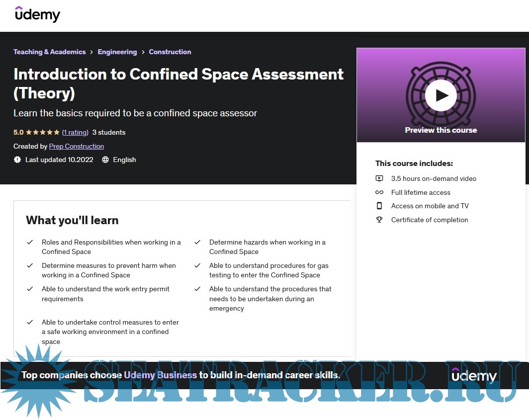
Task: Play the course preview video
Action: pos(441,95)
